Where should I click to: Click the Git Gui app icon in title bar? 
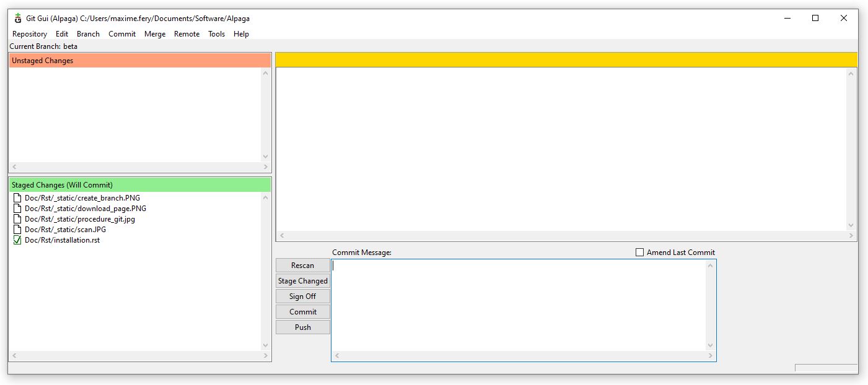click(18, 18)
